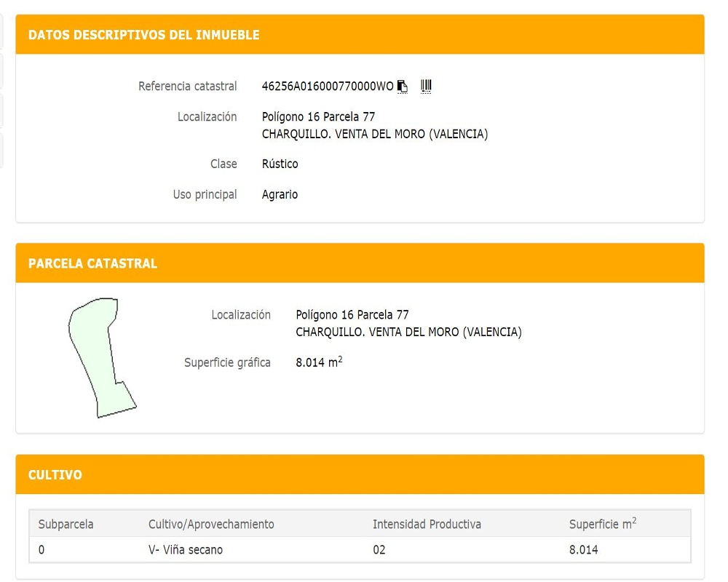Screen dimensions: 728x582
Task: Select the V- Viña secano table cell
Action: [x=186, y=550]
